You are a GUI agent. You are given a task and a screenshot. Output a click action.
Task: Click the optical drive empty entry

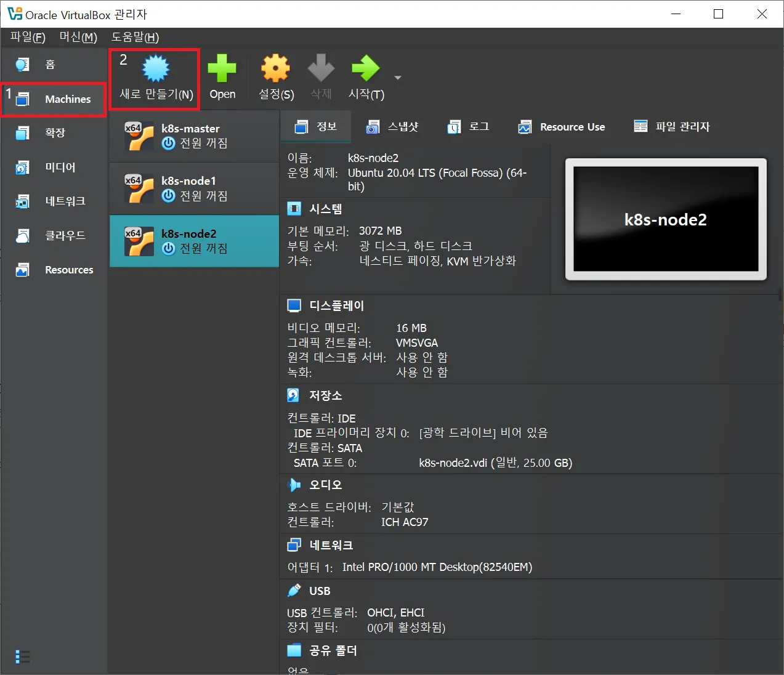coord(483,433)
